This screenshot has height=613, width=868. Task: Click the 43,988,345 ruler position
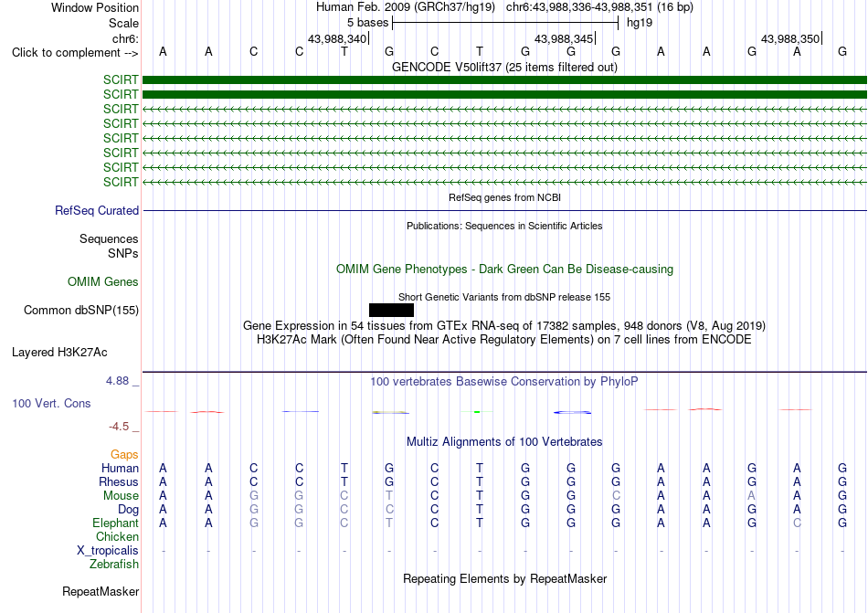pos(564,38)
